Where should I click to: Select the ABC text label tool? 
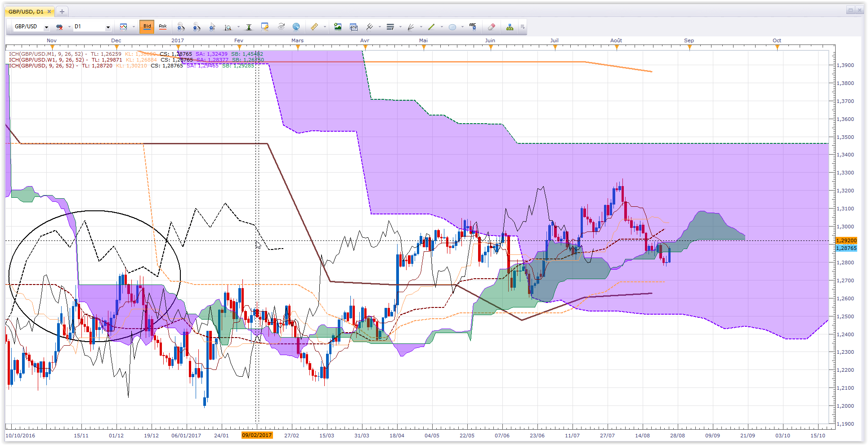(x=473, y=27)
